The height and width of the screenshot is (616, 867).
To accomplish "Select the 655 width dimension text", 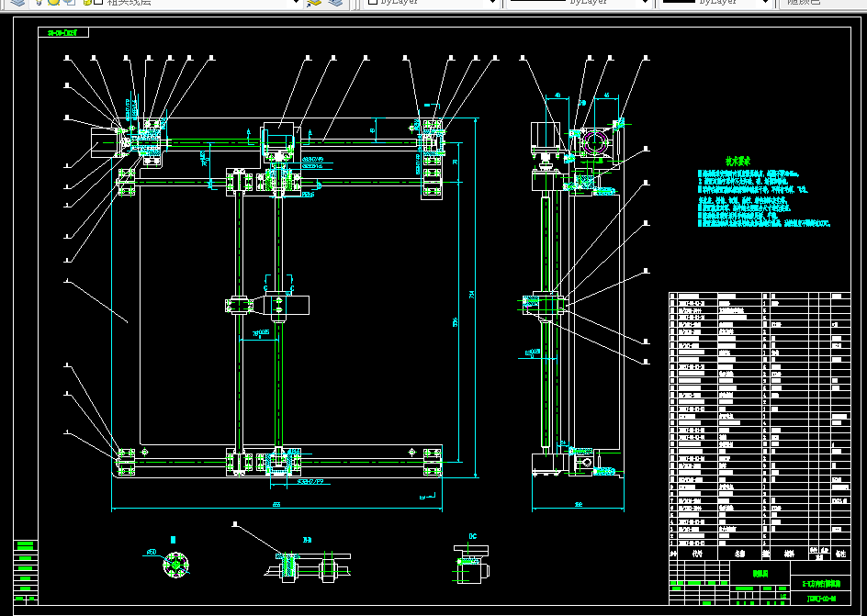I will 276,504.
